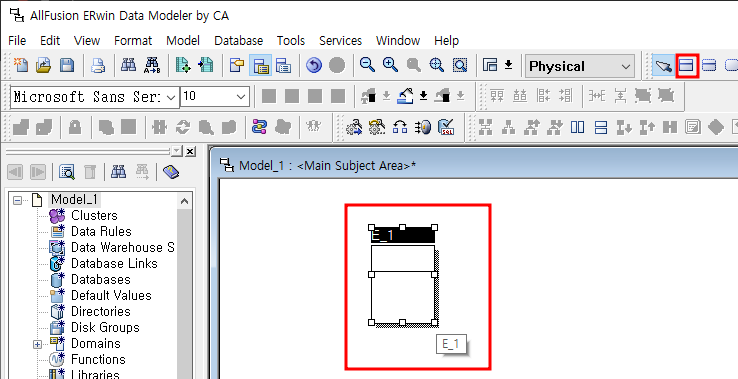Close the model explorer pane with X
The image size is (738, 379).
(190, 151)
